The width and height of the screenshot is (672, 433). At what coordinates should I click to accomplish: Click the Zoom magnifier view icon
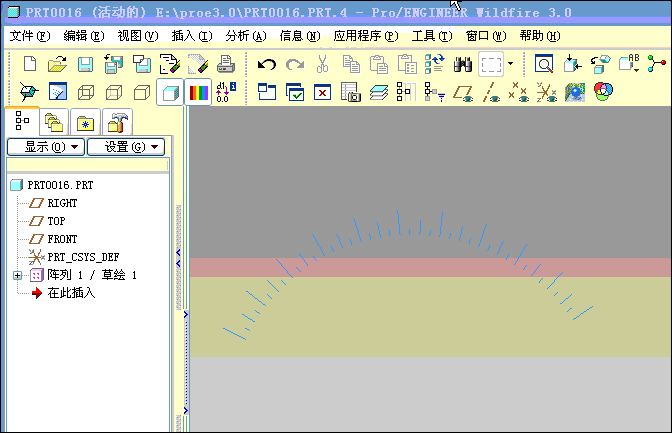coord(544,64)
